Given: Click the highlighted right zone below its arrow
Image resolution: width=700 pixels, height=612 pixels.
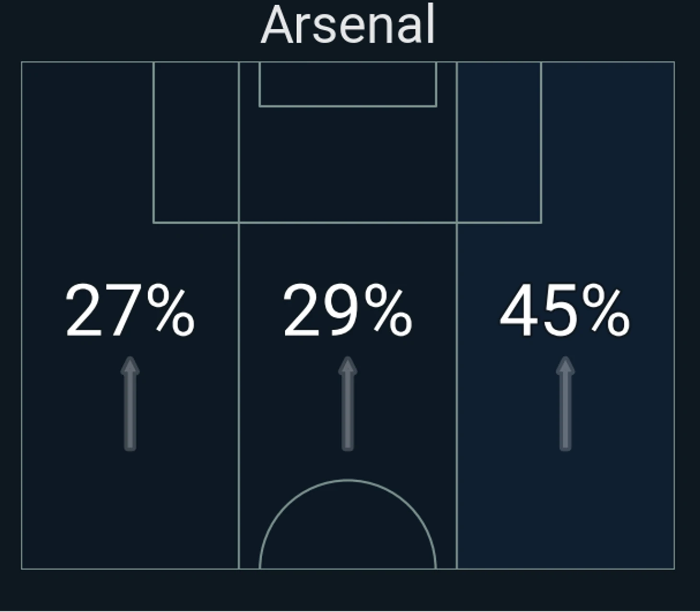Looking at the screenshot, I should 565,508.
